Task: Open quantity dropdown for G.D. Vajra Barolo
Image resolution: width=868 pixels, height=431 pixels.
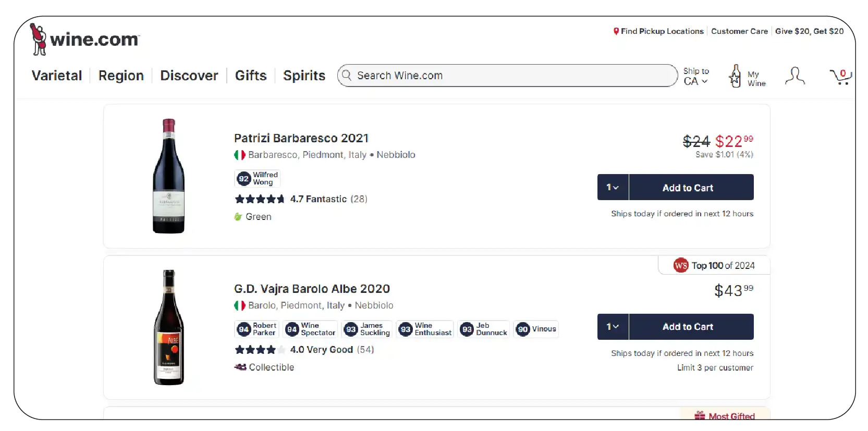Action: click(x=613, y=327)
